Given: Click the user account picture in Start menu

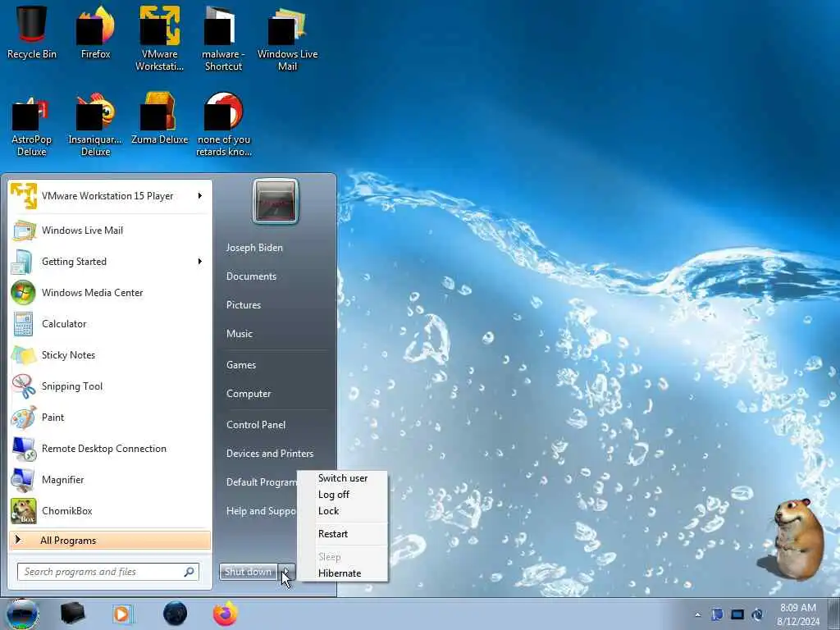Looking at the screenshot, I should coord(276,202).
